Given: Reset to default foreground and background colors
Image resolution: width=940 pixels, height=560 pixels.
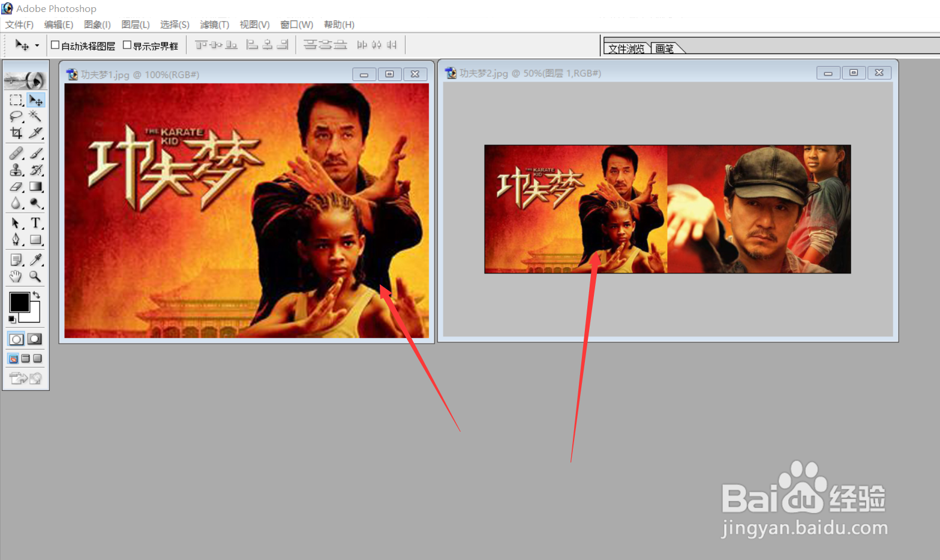Looking at the screenshot, I should pos(12,320).
